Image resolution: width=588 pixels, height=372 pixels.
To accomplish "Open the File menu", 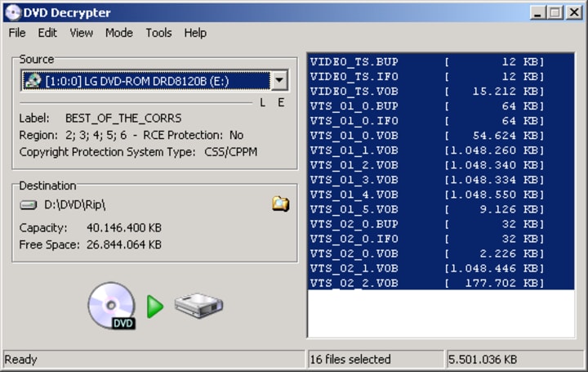I will coord(17,33).
